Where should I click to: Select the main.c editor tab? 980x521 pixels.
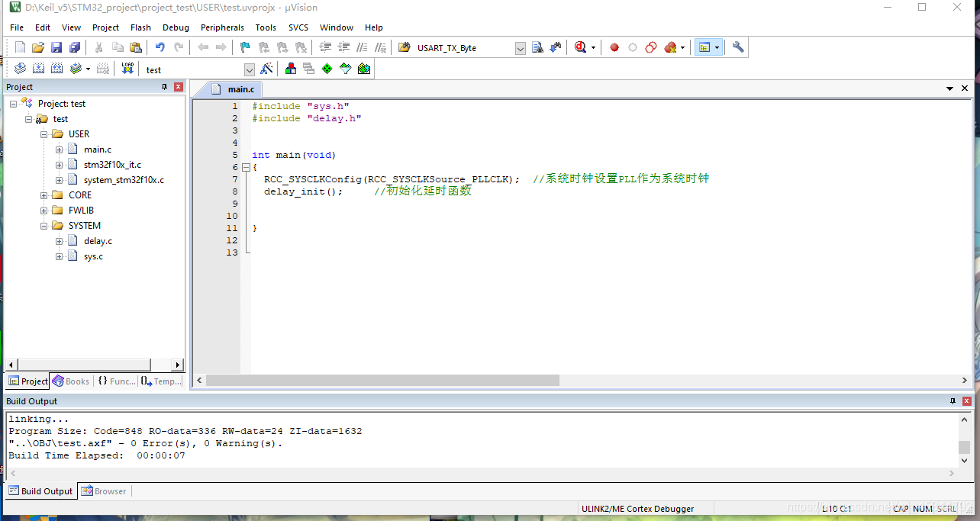pyautogui.click(x=234, y=89)
